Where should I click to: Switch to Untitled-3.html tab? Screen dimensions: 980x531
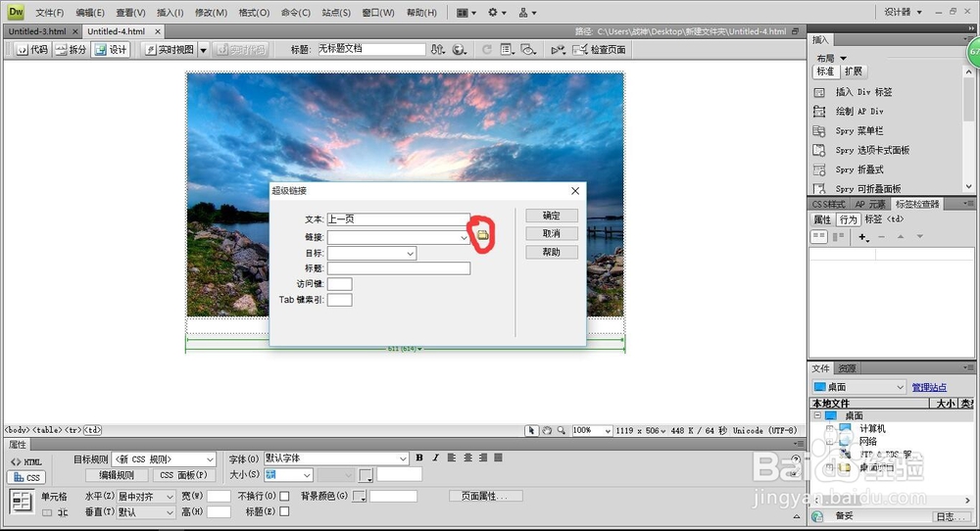point(37,31)
